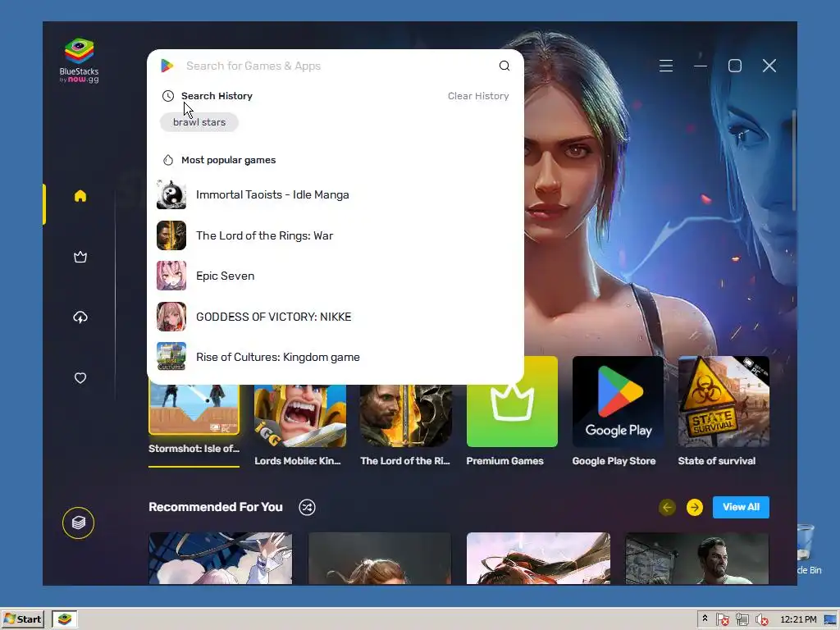Click the View All button
This screenshot has width=840, height=630.
click(x=741, y=507)
